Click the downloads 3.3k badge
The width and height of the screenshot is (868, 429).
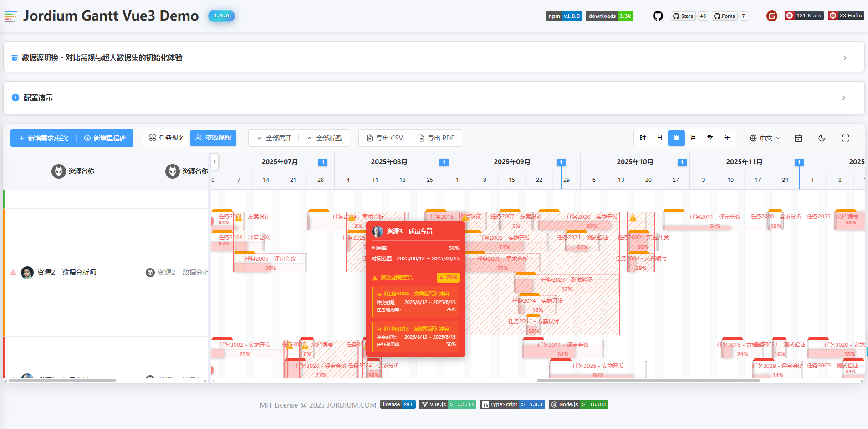point(610,16)
